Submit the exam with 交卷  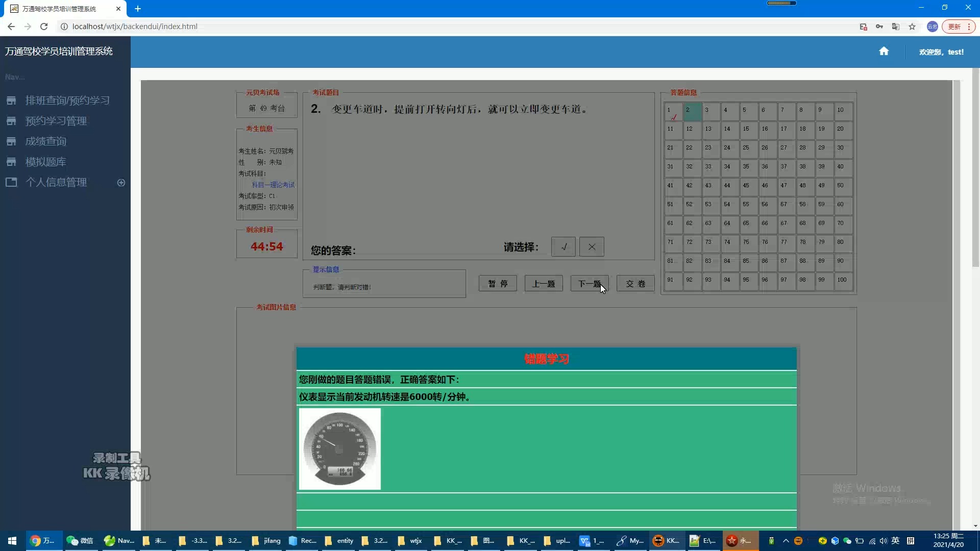[635, 284]
